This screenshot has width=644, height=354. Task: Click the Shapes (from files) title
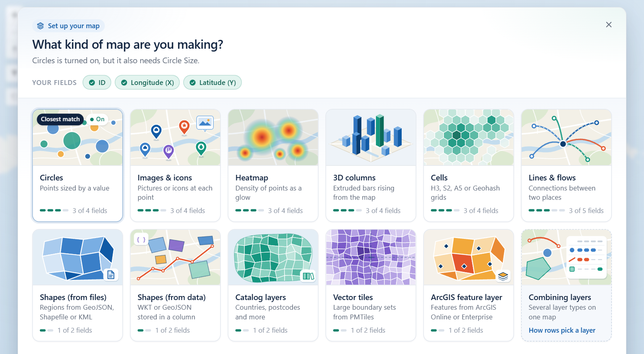pyautogui.click(x=73, y=297)
